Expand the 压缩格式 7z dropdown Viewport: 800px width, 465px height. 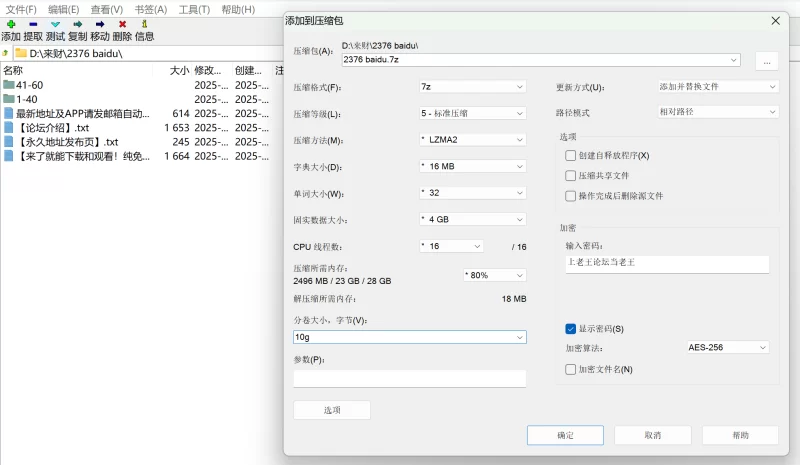point(472,87)
